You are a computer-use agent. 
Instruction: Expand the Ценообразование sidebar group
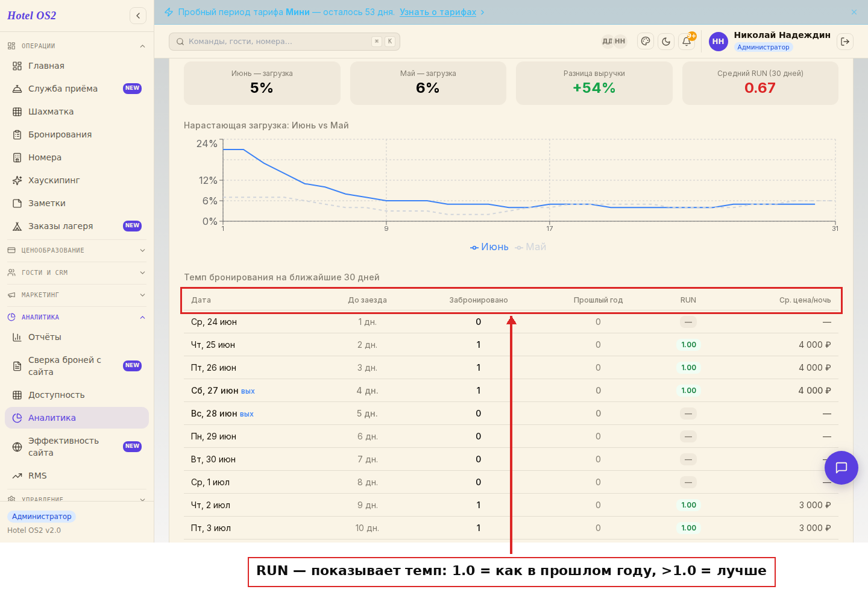77,250
